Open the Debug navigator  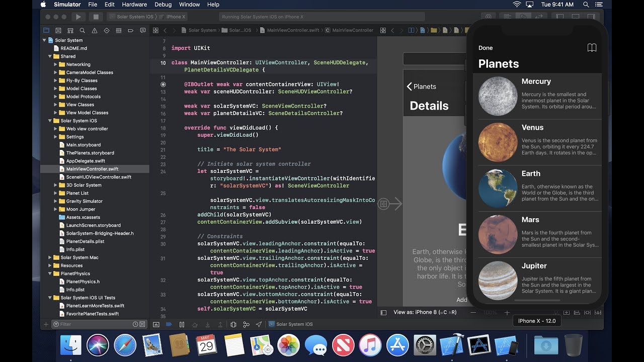click(x=119, y=30)
